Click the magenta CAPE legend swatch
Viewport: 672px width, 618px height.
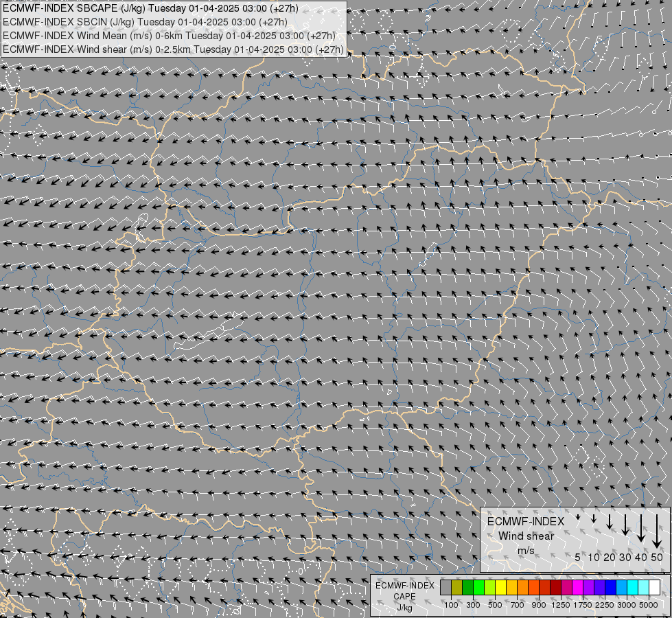[x=578, y=588]
